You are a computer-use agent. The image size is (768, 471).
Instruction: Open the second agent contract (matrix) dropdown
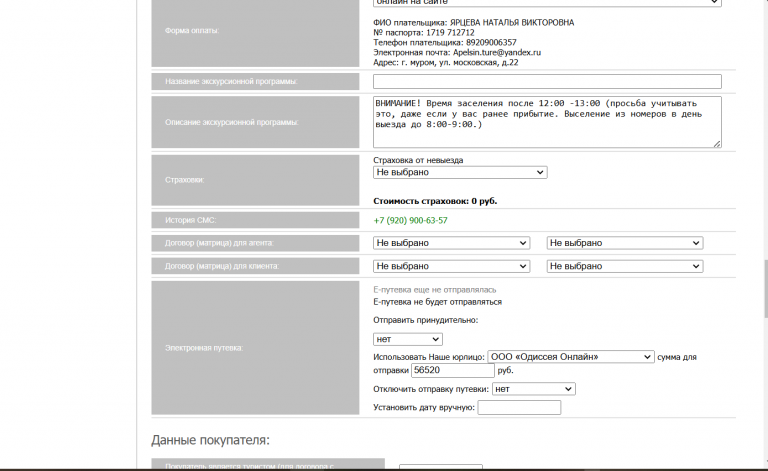(624, 243)
